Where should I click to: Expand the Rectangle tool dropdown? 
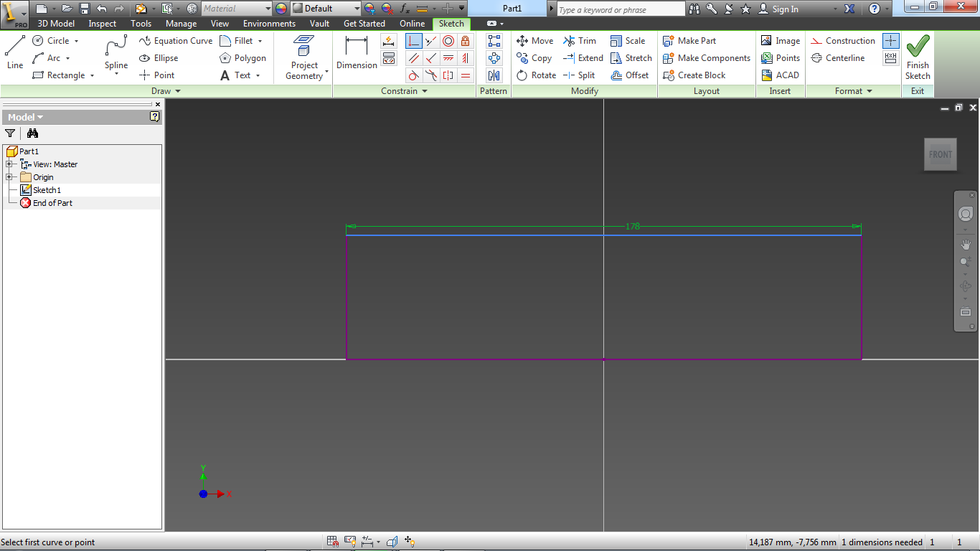[x=91, y=75]
